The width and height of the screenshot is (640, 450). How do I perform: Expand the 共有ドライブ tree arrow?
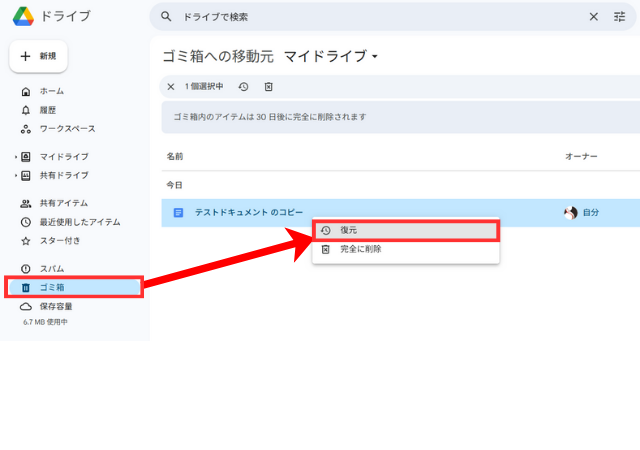pyautogui.click(x=15, y=176)
